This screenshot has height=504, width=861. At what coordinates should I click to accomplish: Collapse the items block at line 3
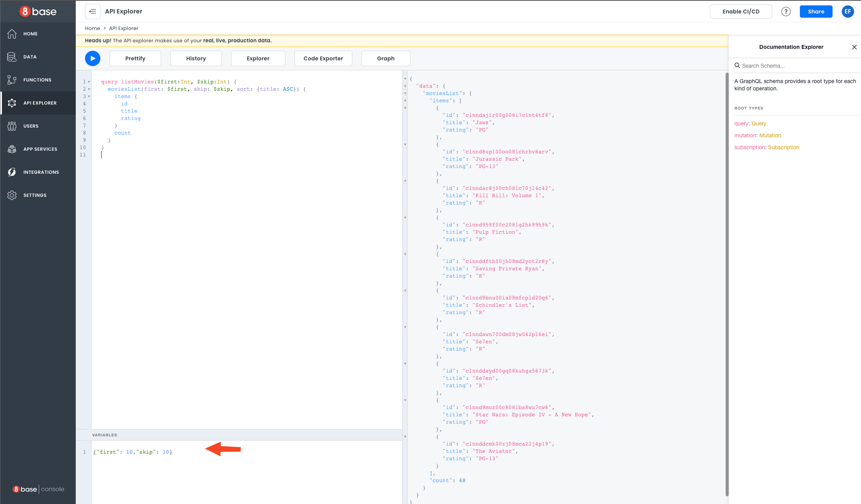coord(89,96)
